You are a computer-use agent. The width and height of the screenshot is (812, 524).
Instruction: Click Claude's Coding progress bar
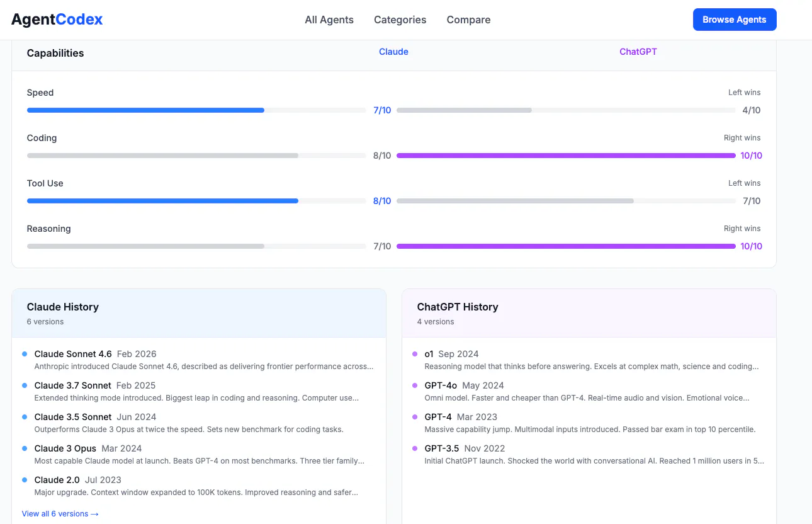pyautogui.click(x=196, y=156)
